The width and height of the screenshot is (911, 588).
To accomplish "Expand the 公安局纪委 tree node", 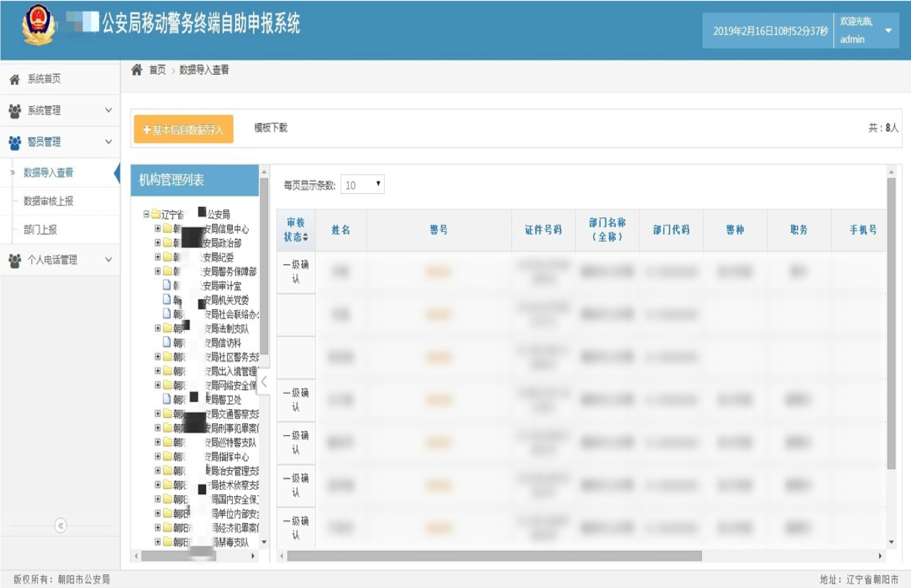I will [x=157, y=257].
